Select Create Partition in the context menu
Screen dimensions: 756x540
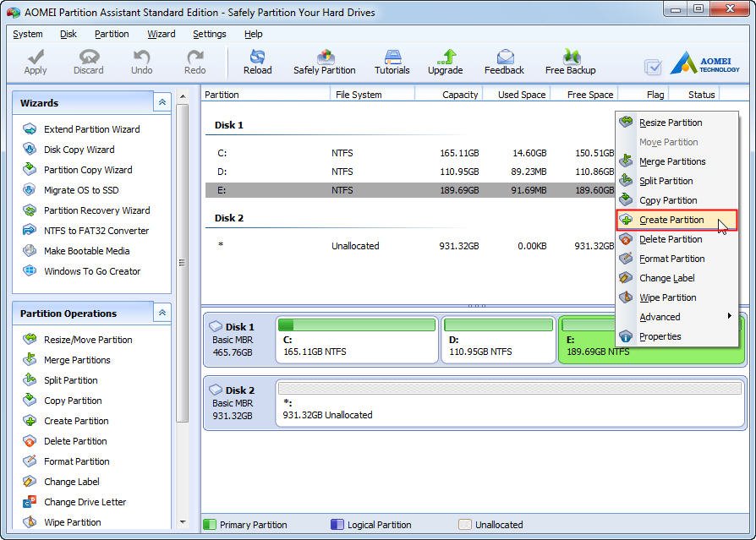tap(677, 220)
